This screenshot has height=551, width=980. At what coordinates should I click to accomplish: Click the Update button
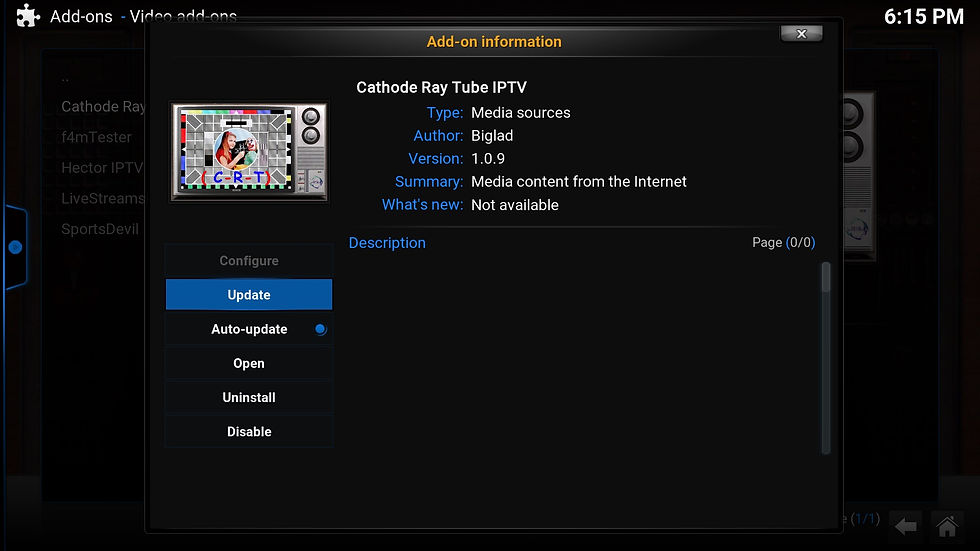[249, 295]
